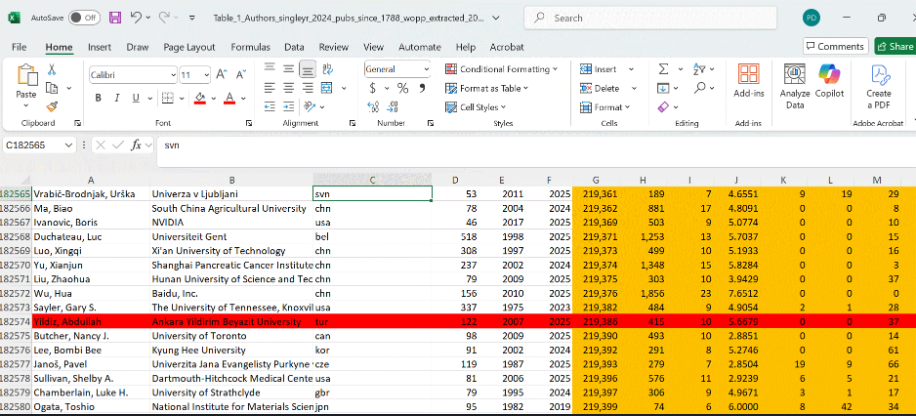This screenshot has height=416, width=916.
Task: Switch to the Formulas tab
Action: click(250, 47)
